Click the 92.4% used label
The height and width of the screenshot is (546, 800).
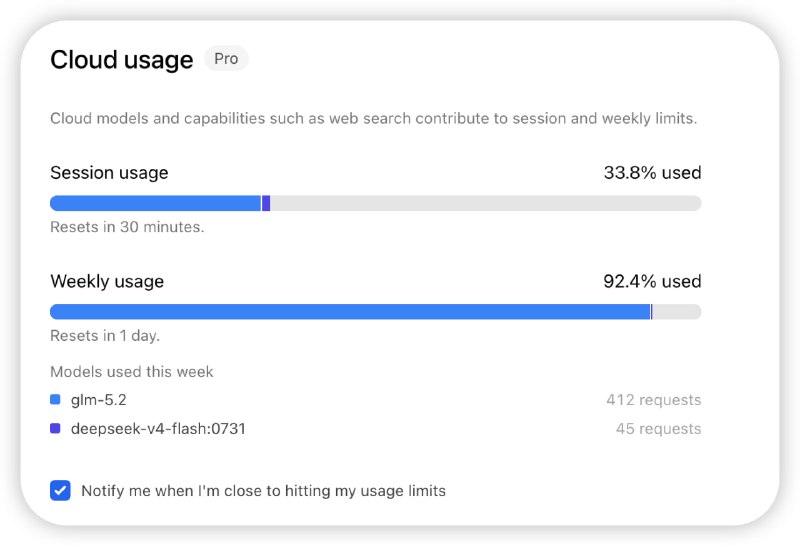pyautogui.click(x=652, y=281)
